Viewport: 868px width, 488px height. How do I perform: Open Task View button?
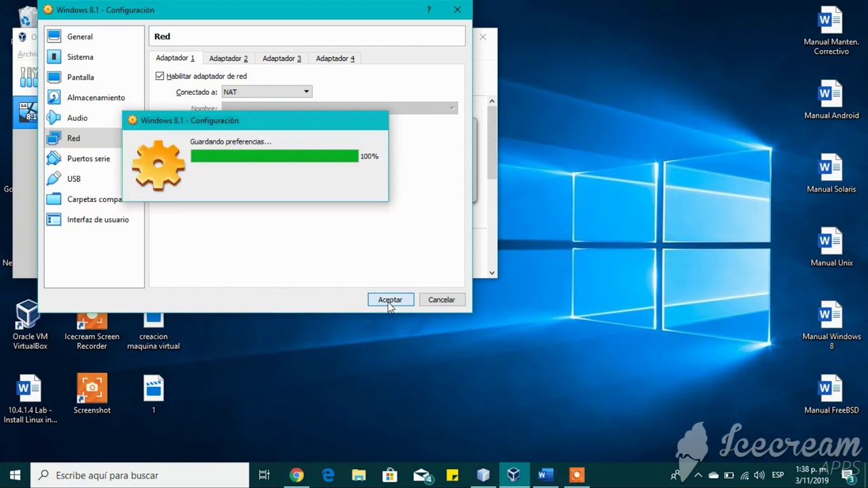(264, 475)
